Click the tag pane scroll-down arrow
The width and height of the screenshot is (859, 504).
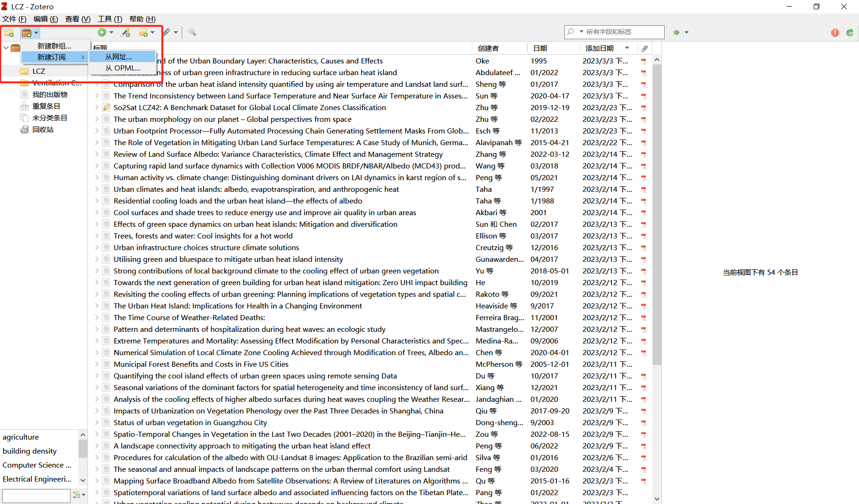tap(83, 480)
